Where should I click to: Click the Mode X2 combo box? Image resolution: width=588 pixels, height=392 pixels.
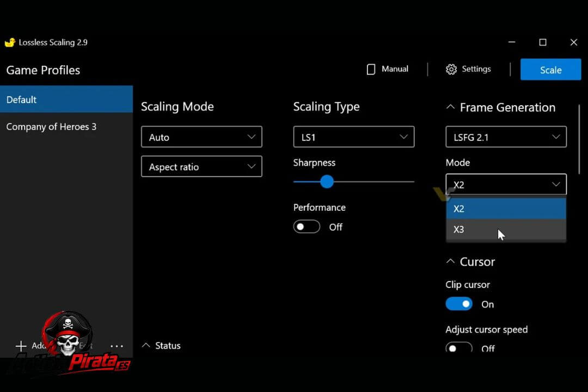506,184
